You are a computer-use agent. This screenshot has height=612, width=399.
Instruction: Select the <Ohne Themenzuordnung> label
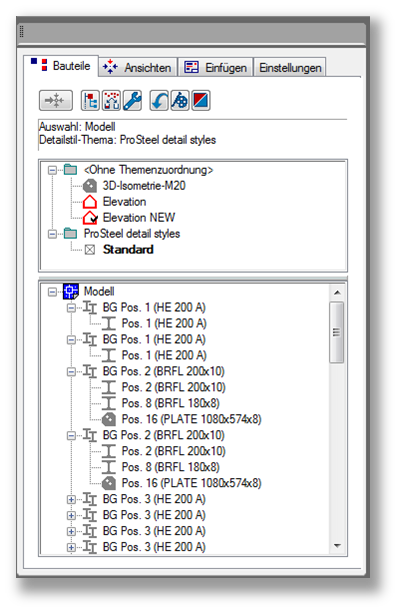(x=148, y=170)
